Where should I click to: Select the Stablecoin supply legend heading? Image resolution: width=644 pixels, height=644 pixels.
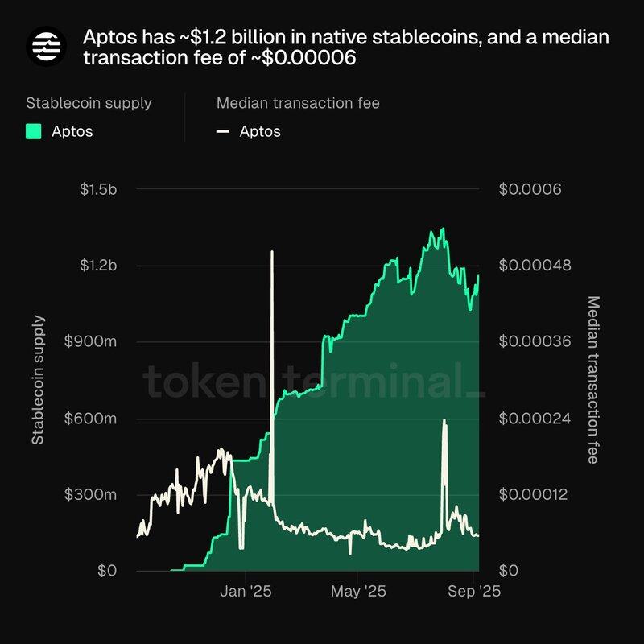[x=89, y=103]
